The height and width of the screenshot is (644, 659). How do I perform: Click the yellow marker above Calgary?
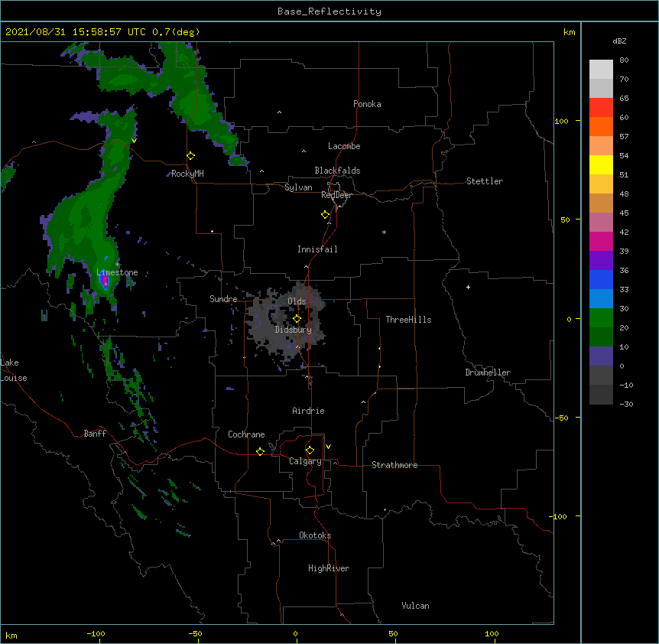(310, 450)
